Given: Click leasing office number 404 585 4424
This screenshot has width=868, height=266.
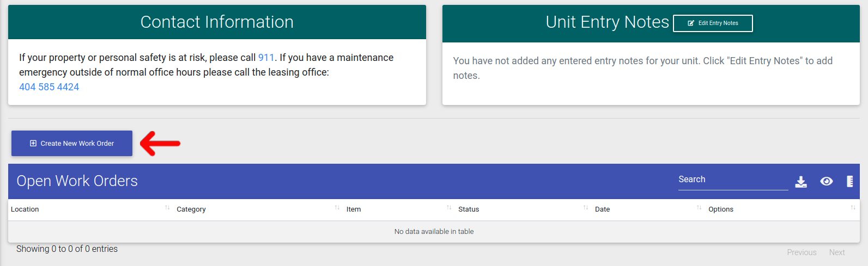Looking at the screenshot, I should coord(49,87).
